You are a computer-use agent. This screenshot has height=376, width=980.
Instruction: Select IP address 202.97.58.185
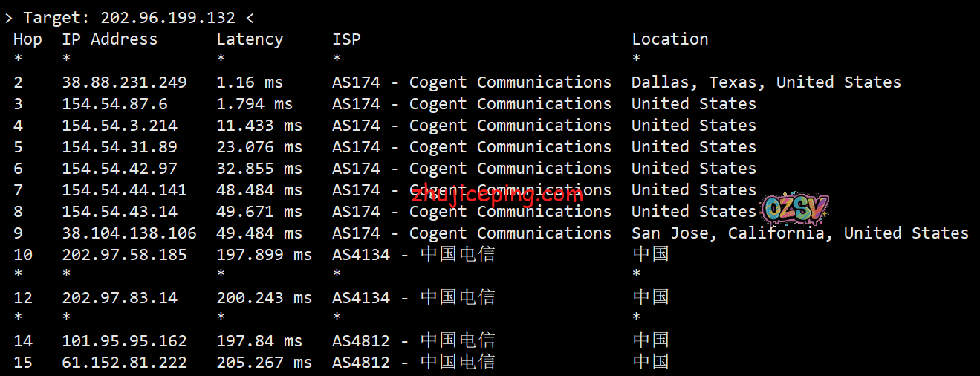tap(124, 255)
